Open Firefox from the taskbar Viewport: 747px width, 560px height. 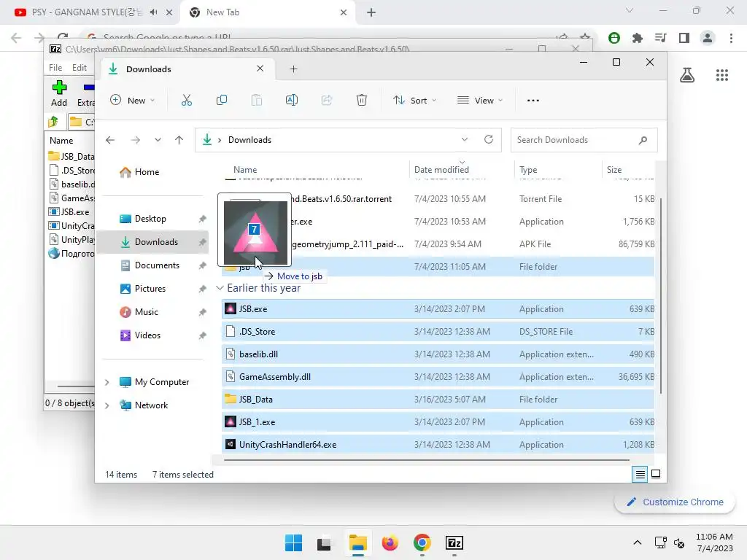(x=390, y=542)
